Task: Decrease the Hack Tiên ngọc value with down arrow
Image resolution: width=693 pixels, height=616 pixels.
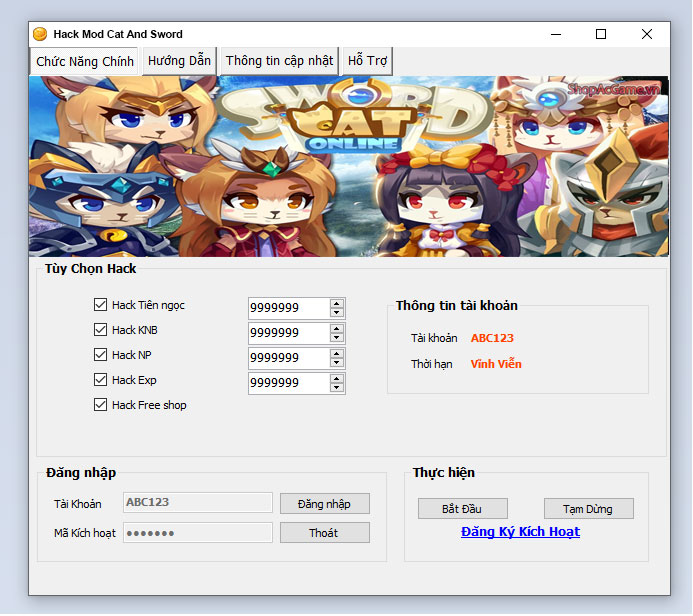Action: [x=337, y=312]
